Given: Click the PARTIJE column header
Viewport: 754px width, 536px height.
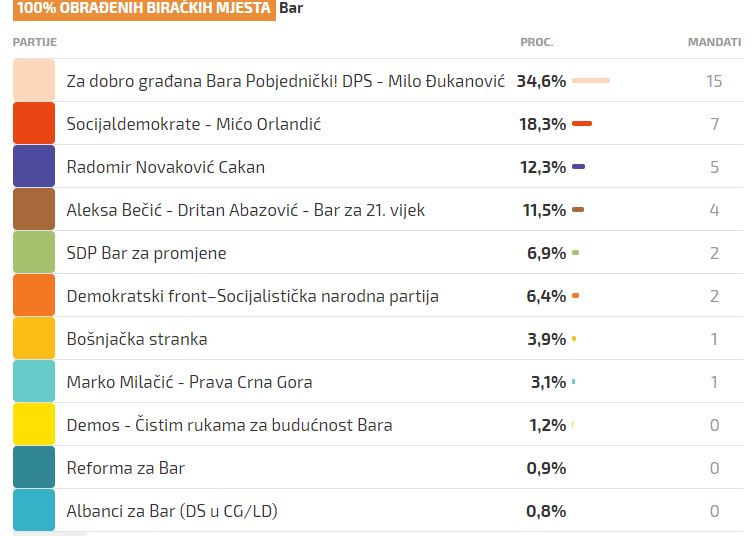Looking at the screenshot, I should [35, 42].
